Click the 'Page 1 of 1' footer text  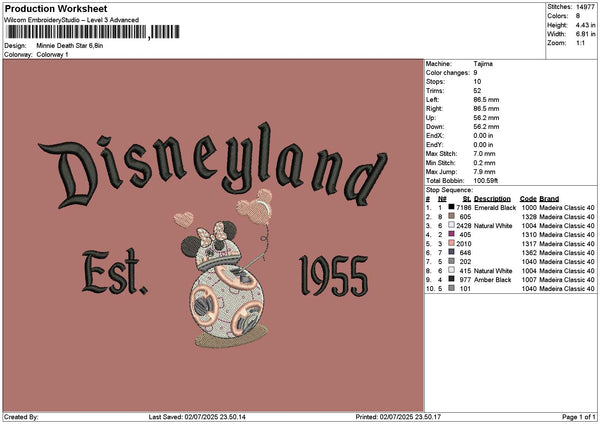pos(579,417)
